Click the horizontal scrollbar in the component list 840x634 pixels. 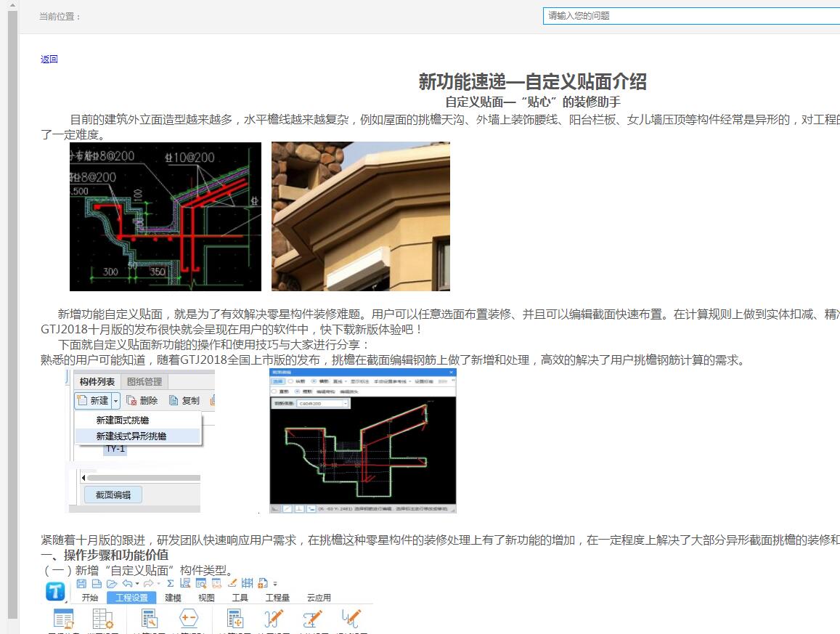click(144, 478)
